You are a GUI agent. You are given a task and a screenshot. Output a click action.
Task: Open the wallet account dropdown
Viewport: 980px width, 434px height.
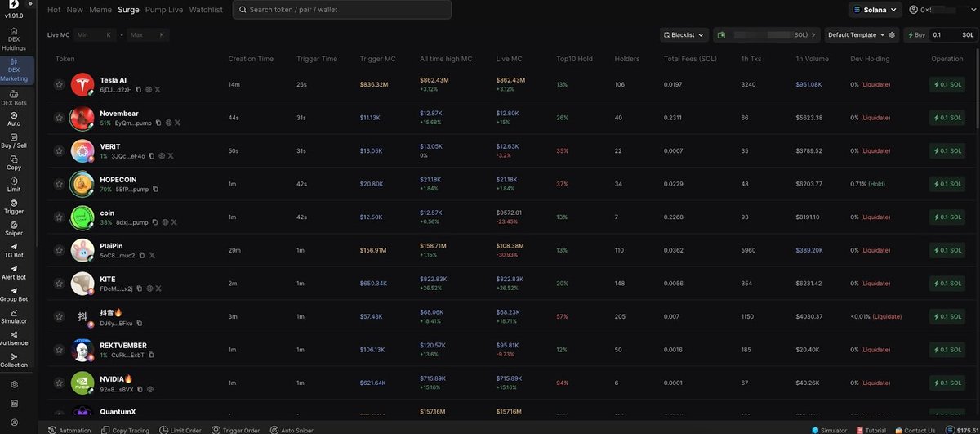(x=942, y=10)
